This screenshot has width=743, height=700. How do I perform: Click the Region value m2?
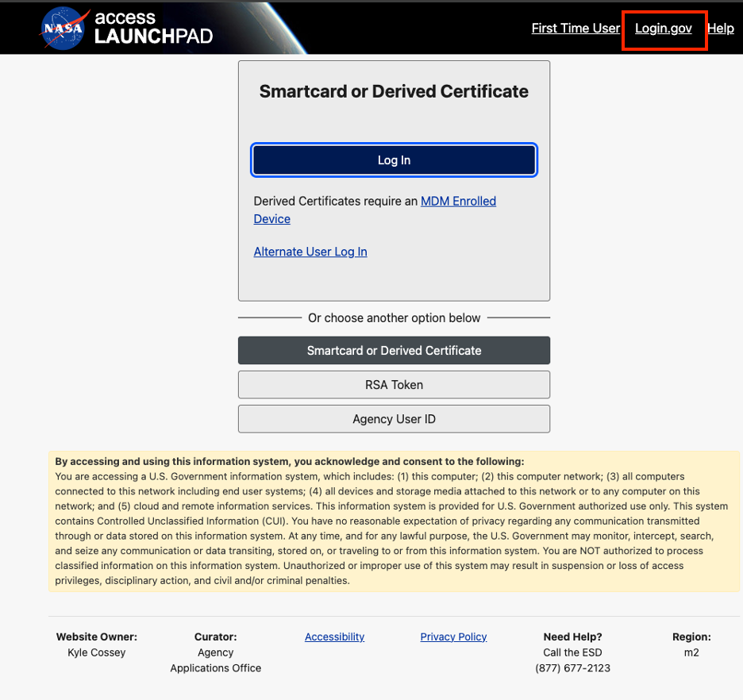[691, 652]
